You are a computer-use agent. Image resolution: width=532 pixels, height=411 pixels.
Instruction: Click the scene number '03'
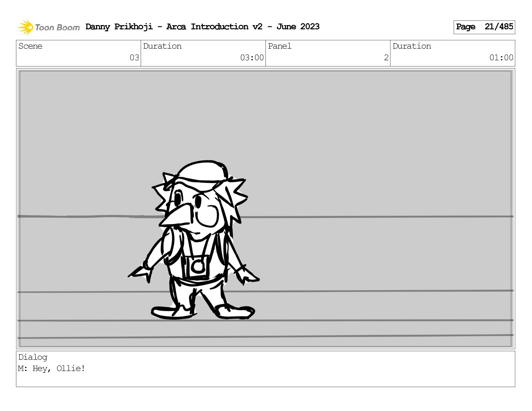click(134, 58)
